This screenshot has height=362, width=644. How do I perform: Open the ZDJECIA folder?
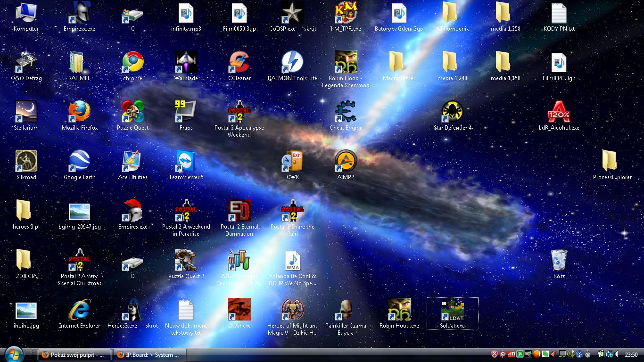[x=26, y=264]
